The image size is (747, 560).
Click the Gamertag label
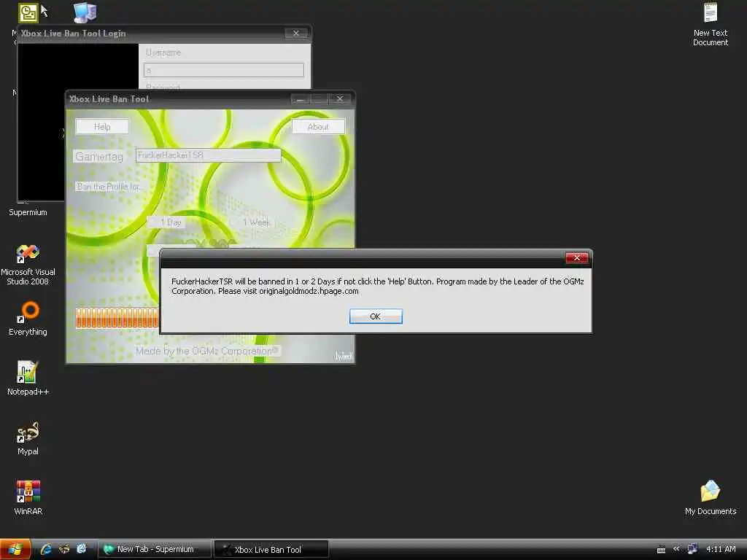pos(99,156)
